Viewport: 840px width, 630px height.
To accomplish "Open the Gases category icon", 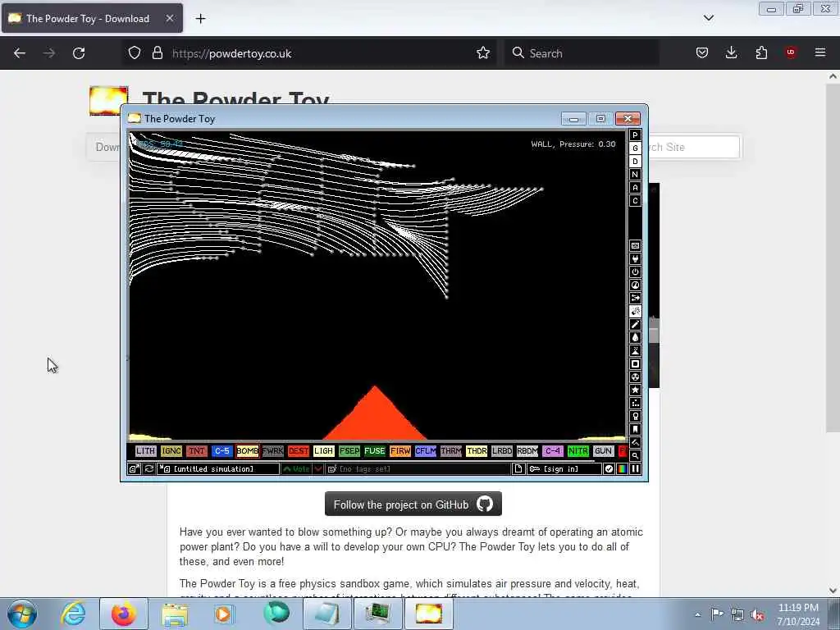I will tap(635, 325).
